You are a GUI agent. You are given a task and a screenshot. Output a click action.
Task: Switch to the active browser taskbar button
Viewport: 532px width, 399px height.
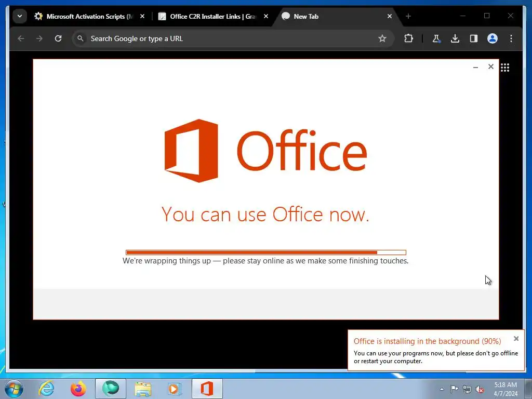point(111,389)
